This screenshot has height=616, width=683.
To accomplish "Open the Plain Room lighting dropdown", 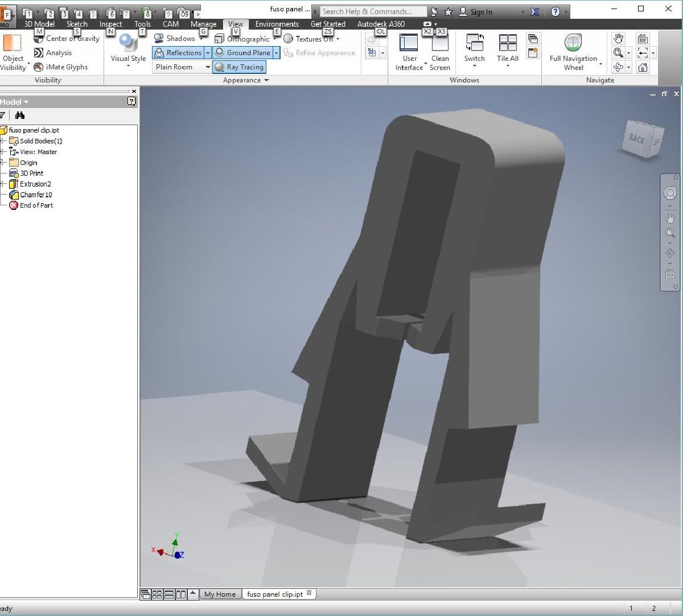I will pos(207,67).
